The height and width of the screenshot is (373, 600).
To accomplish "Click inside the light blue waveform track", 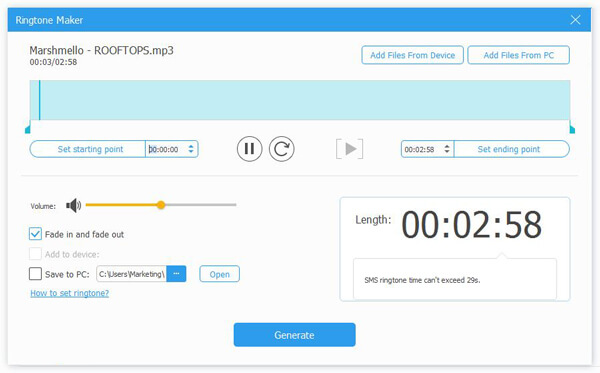I will (300, 100).
